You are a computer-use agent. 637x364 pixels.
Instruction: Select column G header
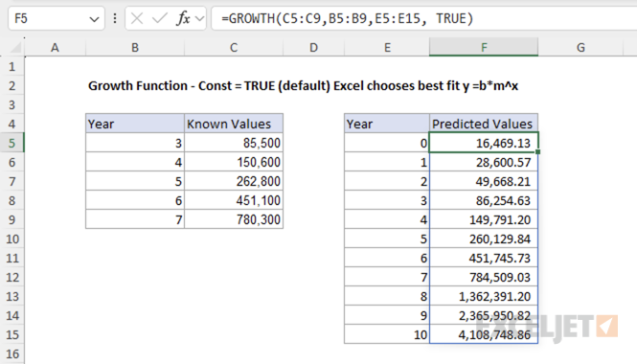580,48
